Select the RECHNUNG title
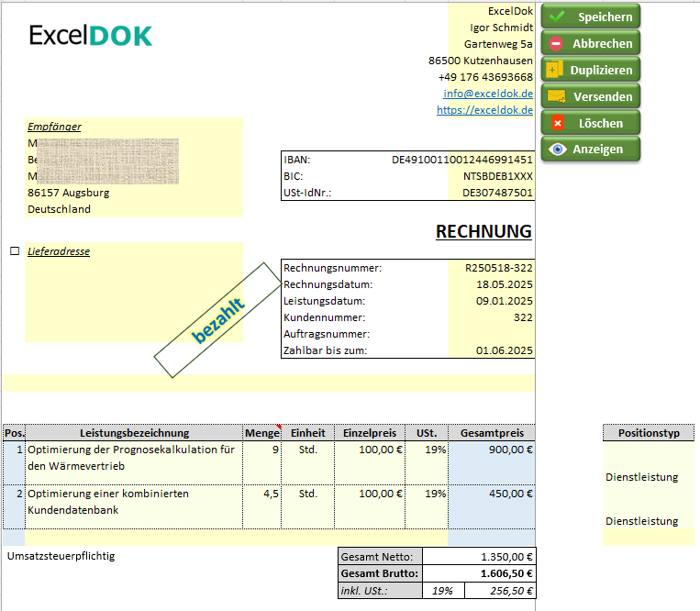This screenshot has height=611, width=700. pos(483,231)
